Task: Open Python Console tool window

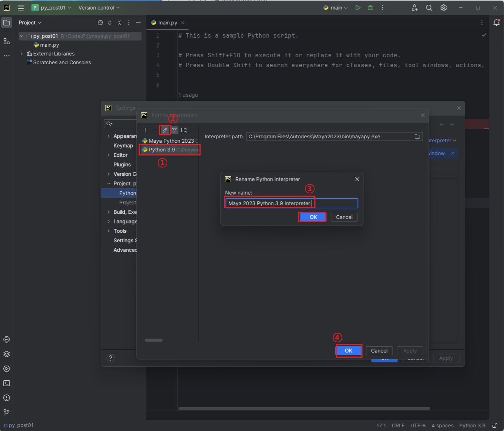Action: (7, 339)
